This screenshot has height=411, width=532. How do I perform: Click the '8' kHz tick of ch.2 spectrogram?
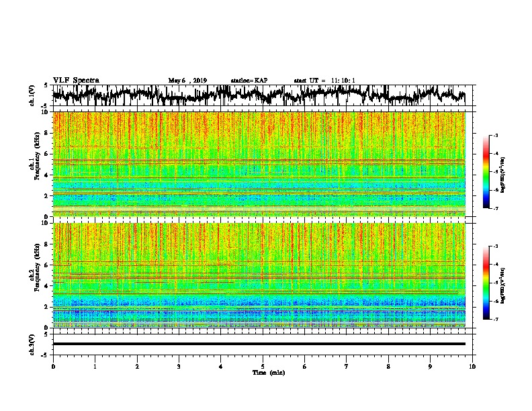click(x=48, y=244)
